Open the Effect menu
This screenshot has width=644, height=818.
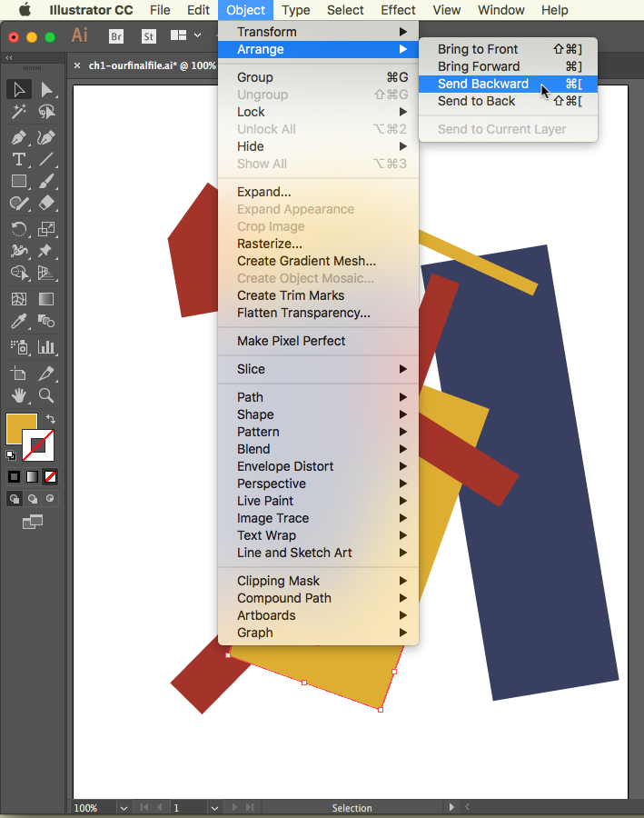[398, 10]
